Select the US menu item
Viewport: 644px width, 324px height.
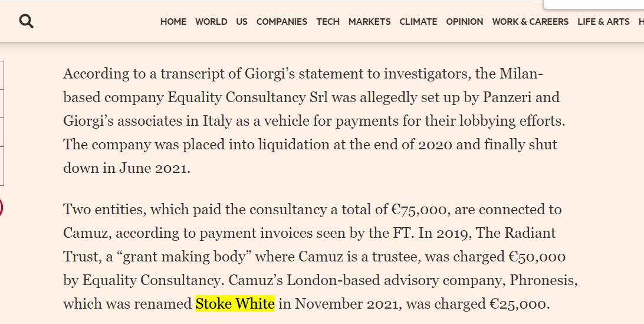point(242,22)
